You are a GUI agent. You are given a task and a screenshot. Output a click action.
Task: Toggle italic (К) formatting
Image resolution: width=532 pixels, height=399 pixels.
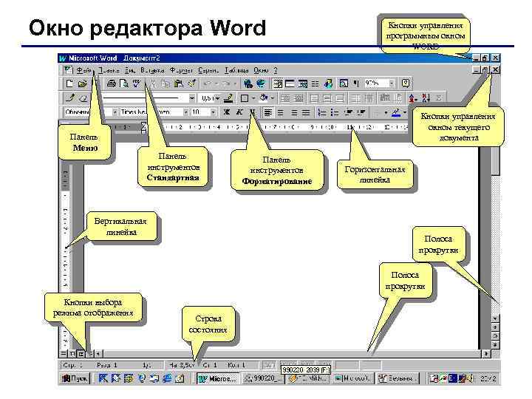tap(239, 112)
